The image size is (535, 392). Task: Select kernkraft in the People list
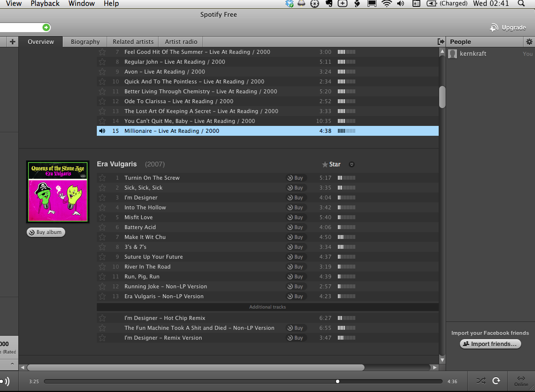[491, 54]
